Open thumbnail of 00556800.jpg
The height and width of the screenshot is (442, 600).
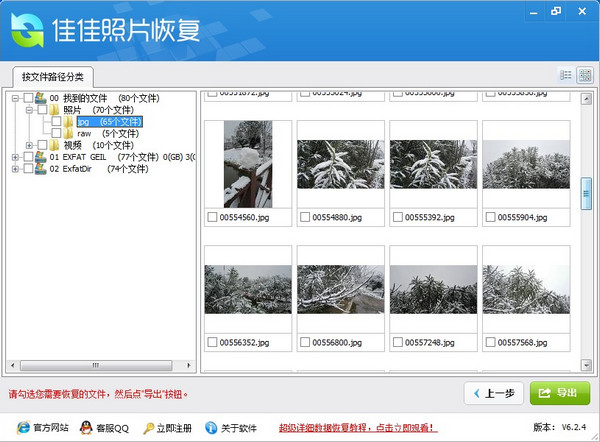(x=341, y=289)
